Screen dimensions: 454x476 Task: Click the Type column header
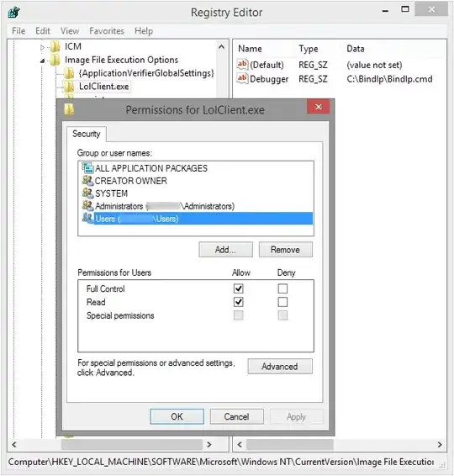pyautogui.click(x=309, y=49)
